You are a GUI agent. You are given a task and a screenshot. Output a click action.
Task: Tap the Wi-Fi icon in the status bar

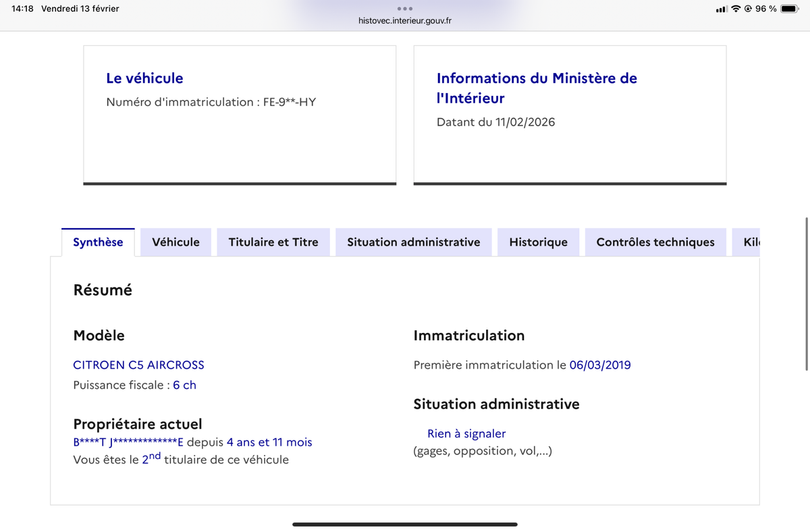point(737,9)
